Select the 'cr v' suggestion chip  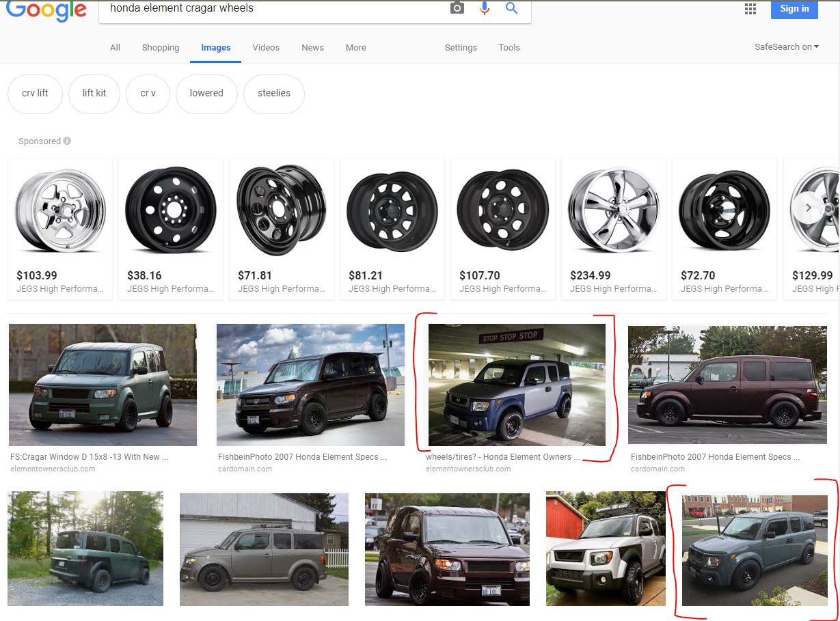click(148, 94)
